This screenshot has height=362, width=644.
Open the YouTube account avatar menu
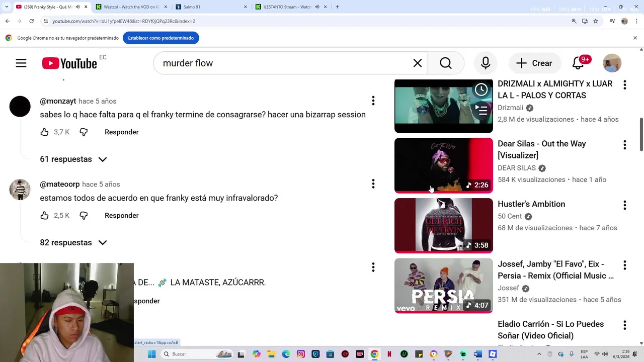612,63
